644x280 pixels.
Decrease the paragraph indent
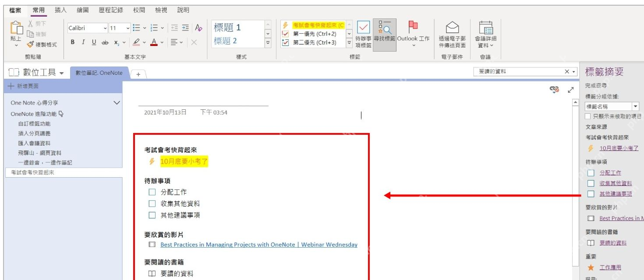coord(174,28)
